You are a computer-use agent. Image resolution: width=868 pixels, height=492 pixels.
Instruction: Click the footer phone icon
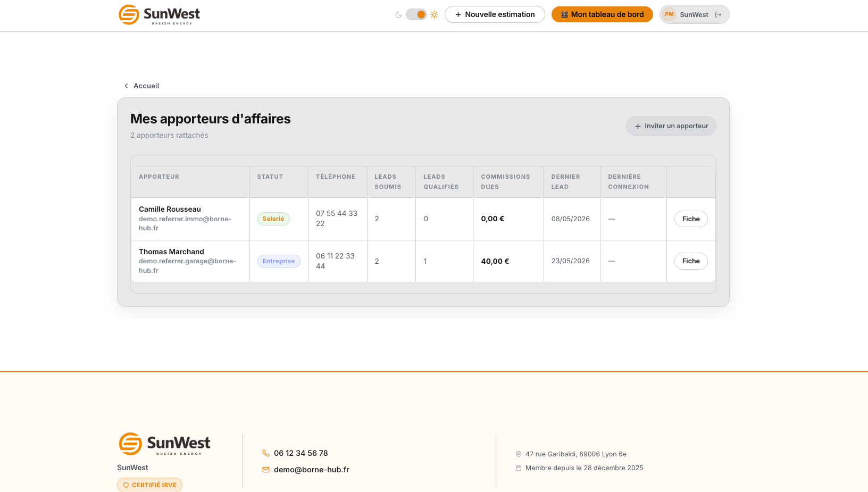pyautogui.click(x=266, y=453)
